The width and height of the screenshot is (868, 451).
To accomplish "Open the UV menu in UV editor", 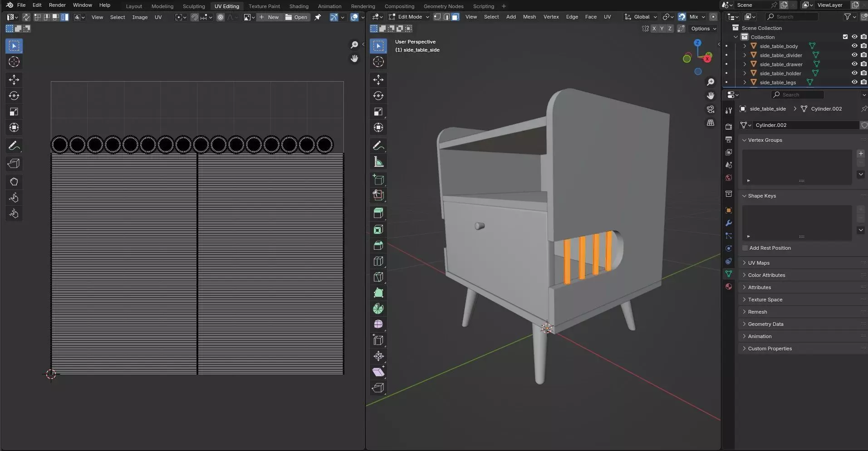I will click(158, 17).
